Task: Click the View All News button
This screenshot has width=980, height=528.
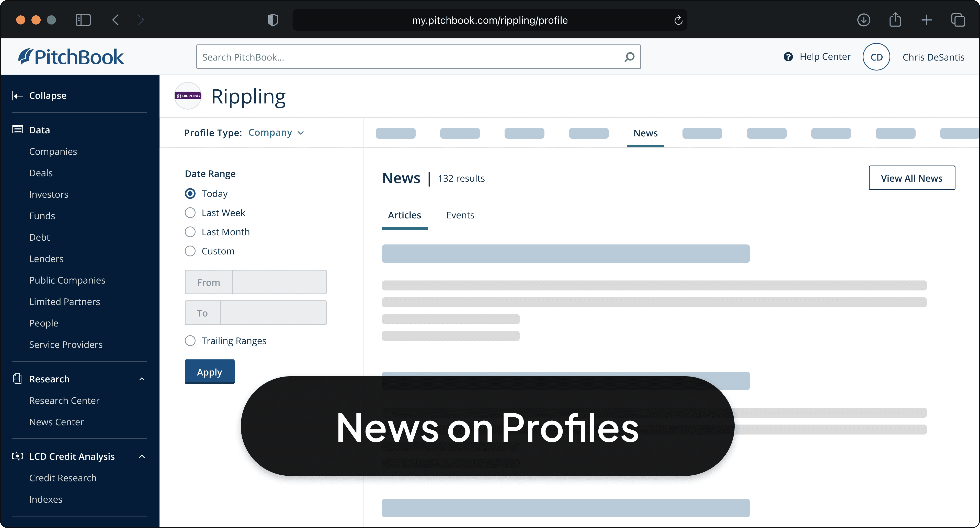Action: [x=911, y=178]
